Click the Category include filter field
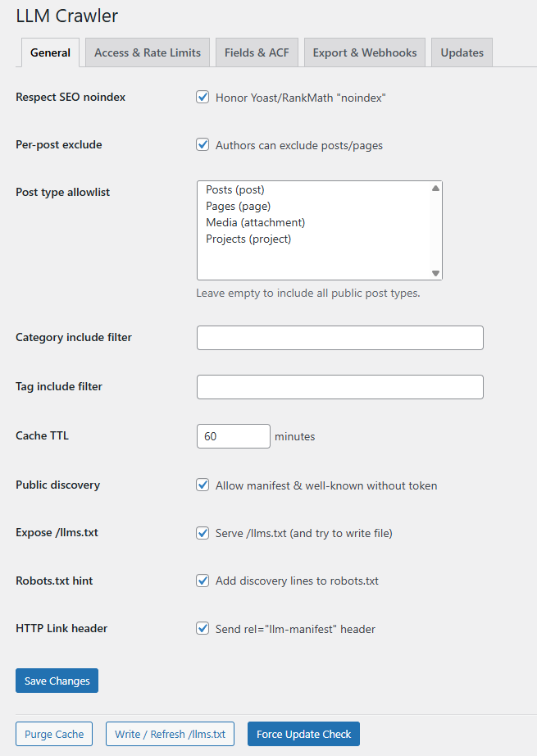The width and height of the screenshot is (537, 756). point(339,337)
